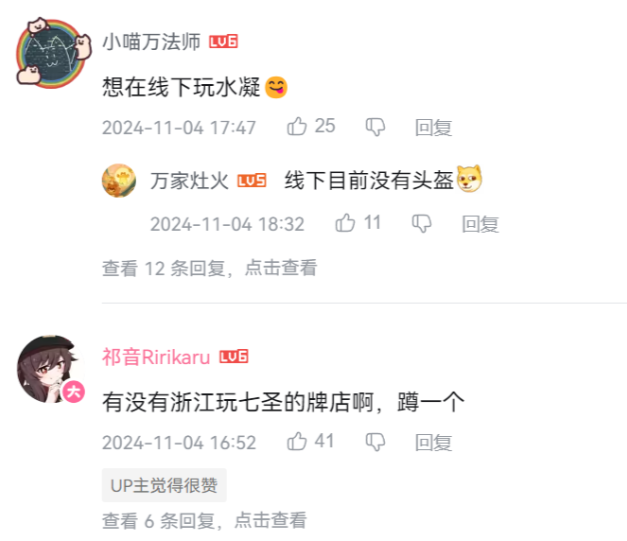This screenshot has width=627, height=541.
Task: Open 万家灶火's small avatar
Action: pyautogui.click(x=119, y=180)
